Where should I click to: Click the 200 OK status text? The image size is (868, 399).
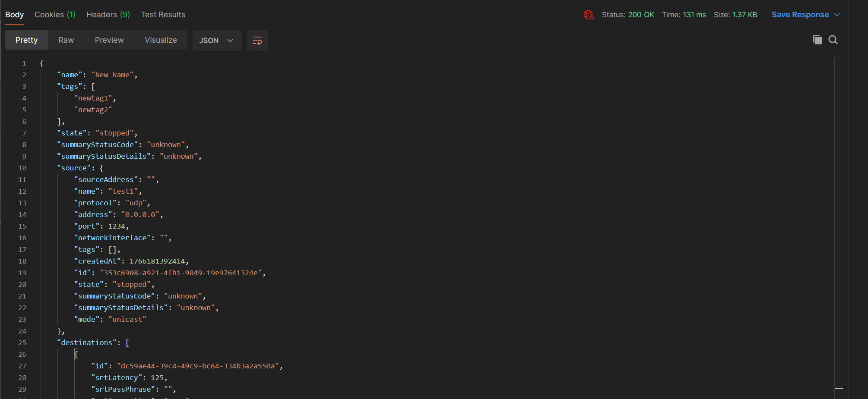641,15
